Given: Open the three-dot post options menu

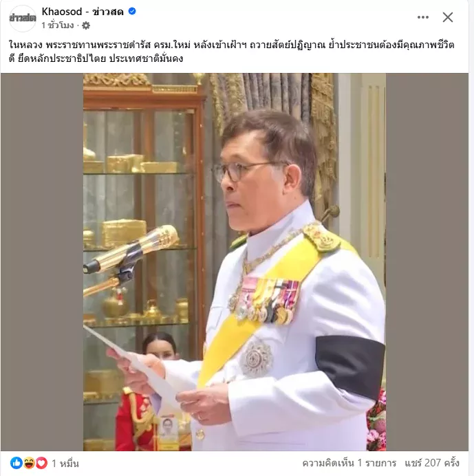Looking at the screenshot, I should [423, 17].
